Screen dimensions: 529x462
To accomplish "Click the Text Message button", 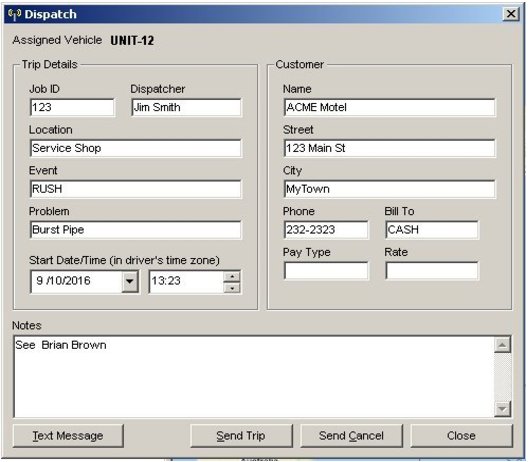I will point(68,436).
